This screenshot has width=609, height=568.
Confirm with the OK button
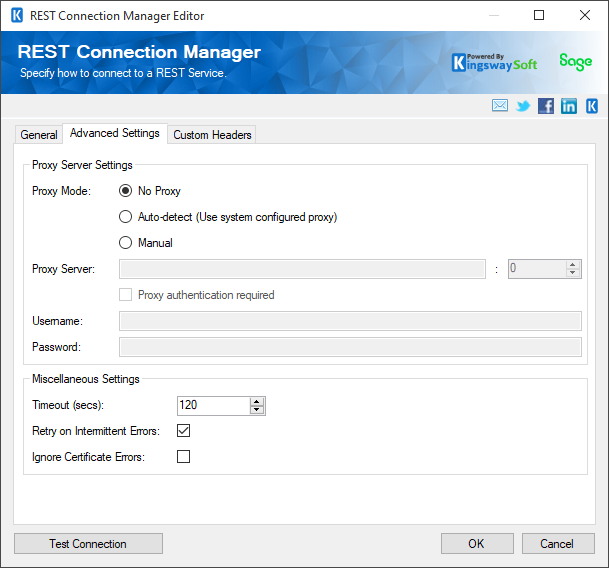coord(477,544)
